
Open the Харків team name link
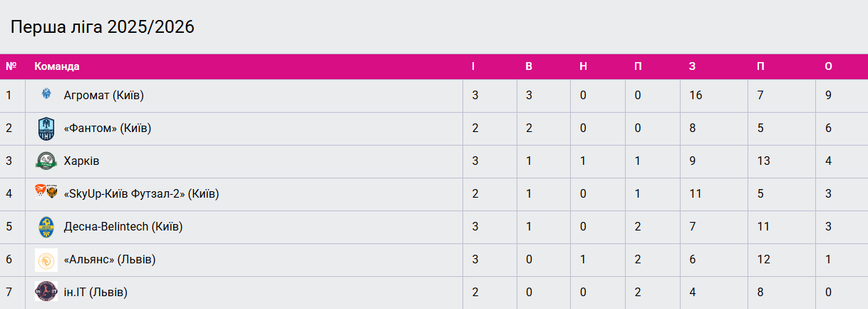click(x=81, y=161)
